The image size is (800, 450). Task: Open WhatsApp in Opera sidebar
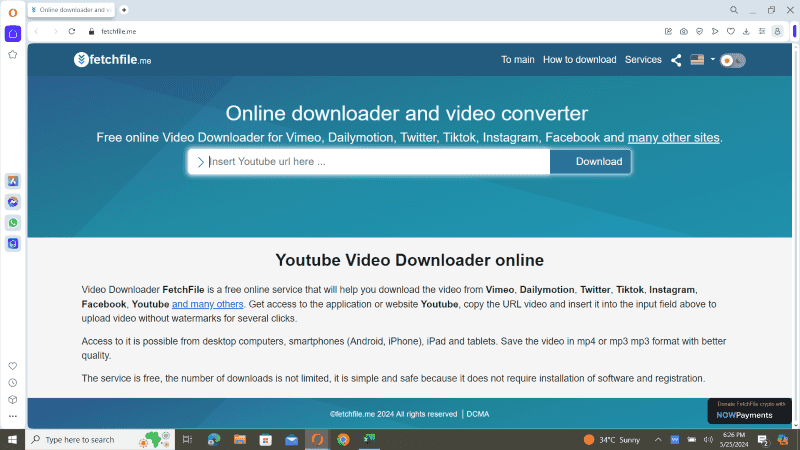[x=13, y=223]
